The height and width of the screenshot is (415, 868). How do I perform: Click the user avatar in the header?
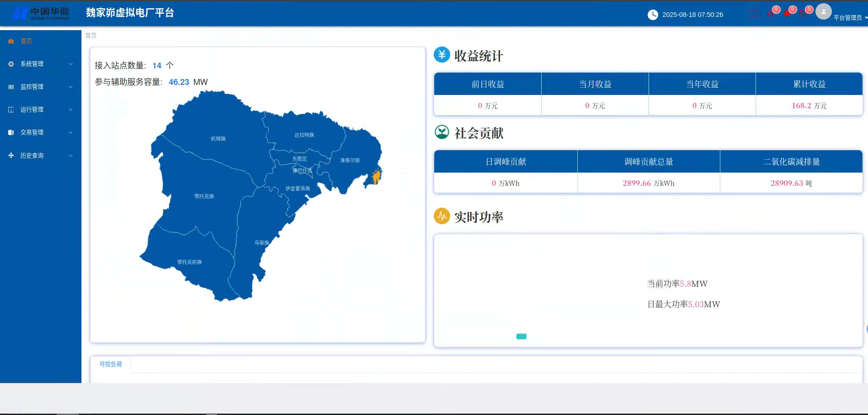[823, 12]
